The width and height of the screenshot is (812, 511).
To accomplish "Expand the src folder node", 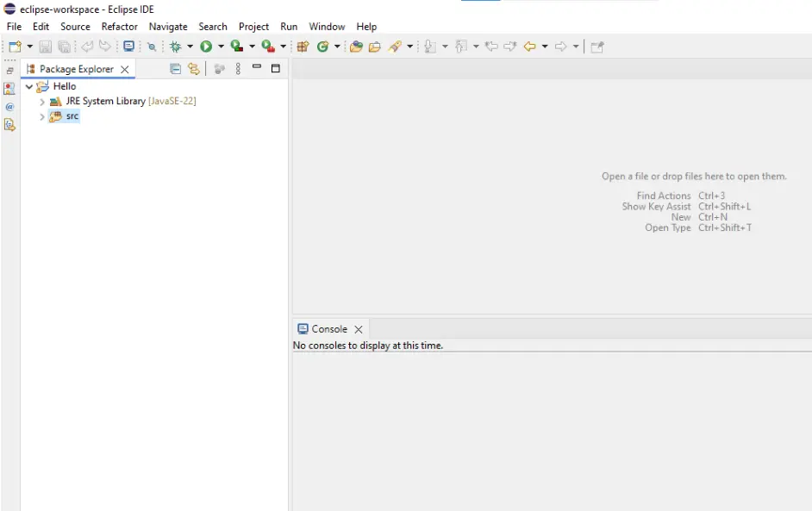I will pos(42,117).
